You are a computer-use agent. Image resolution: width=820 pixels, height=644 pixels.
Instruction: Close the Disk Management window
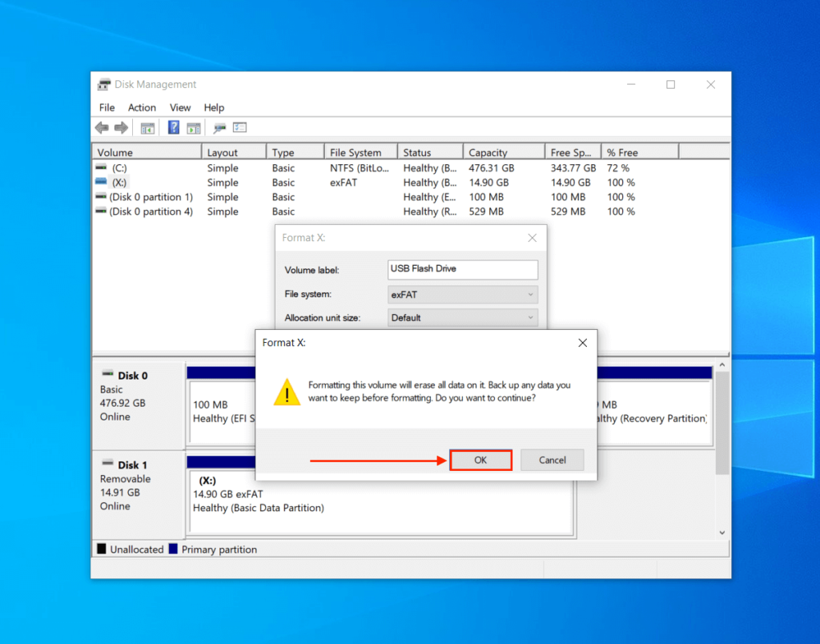click(x=711, y=84)
